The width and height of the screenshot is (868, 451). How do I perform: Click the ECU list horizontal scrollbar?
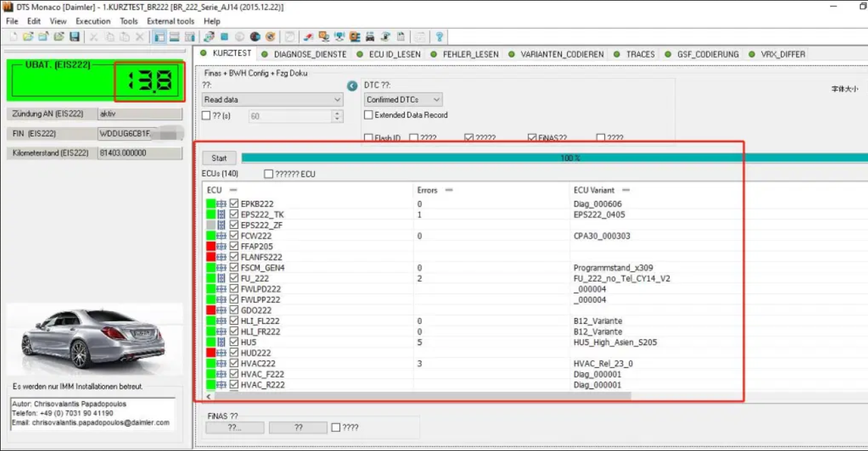point(422,395)
